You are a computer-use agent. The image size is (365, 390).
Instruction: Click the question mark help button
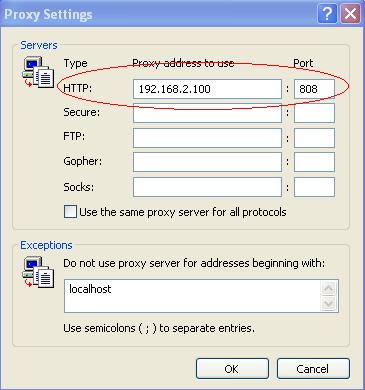327,14
